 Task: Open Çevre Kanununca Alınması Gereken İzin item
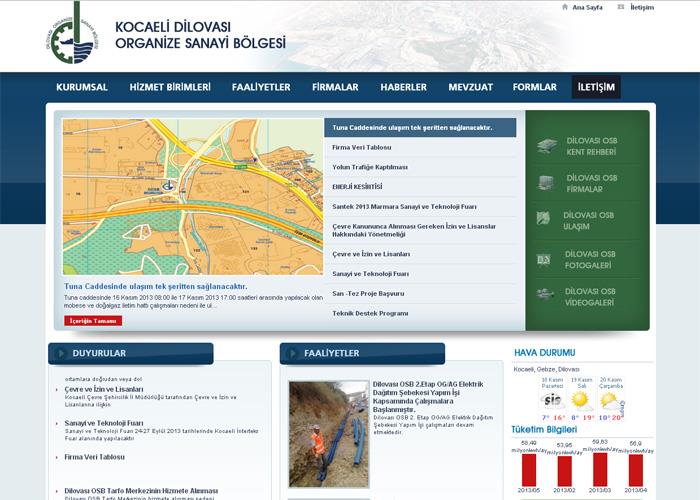coord(420,230)
